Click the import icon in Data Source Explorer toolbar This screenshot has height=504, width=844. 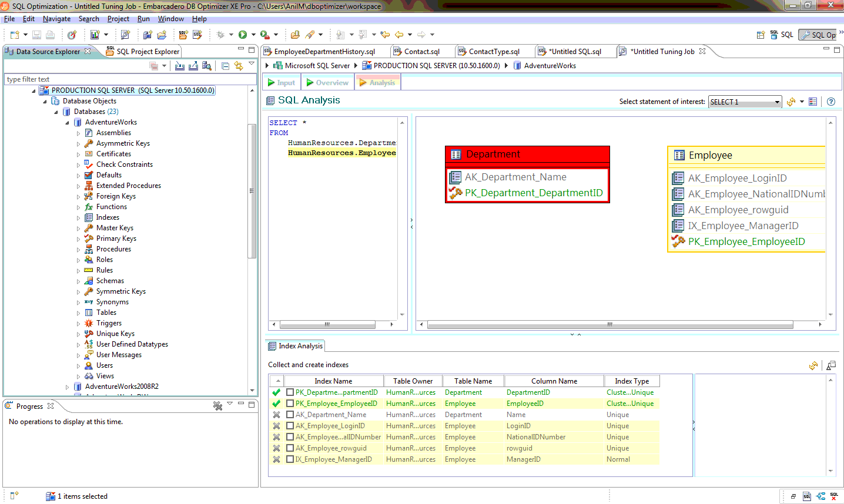[180, 66]
